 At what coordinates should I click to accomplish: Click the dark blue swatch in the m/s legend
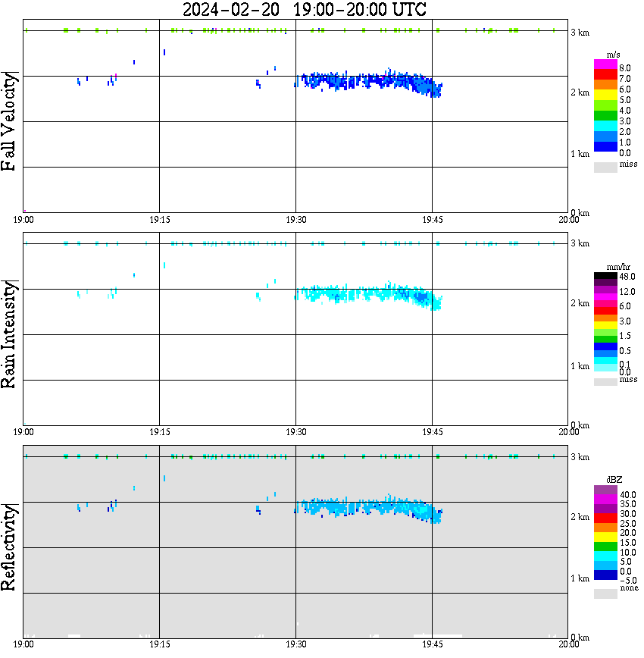point(605,146)
